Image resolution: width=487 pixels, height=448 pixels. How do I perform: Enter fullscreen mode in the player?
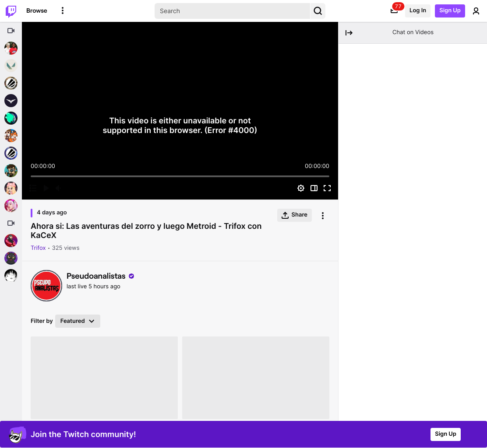(x=327, y=188)
